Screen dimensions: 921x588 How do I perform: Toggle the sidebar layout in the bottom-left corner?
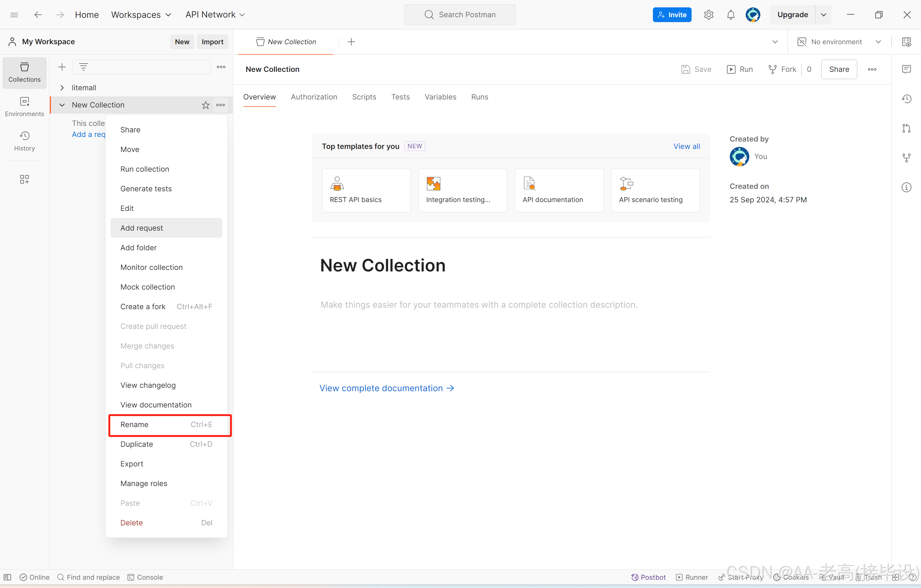pos(7,577)
